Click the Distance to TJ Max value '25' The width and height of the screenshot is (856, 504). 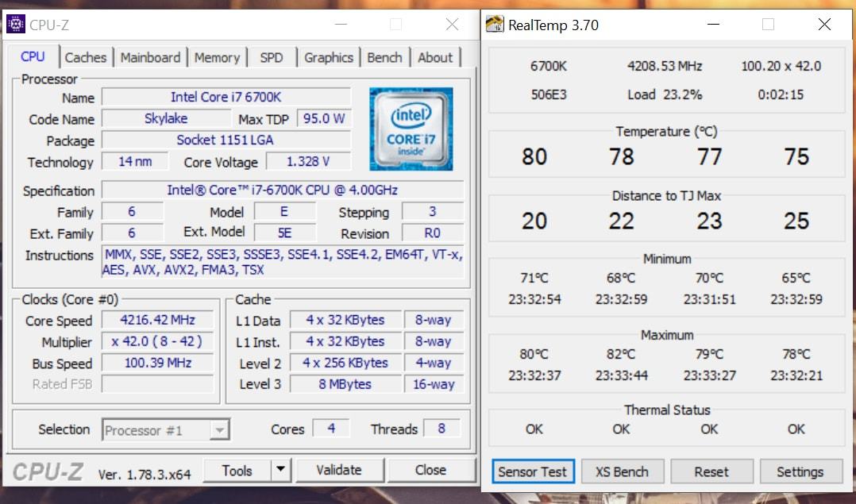pos(796,221)
